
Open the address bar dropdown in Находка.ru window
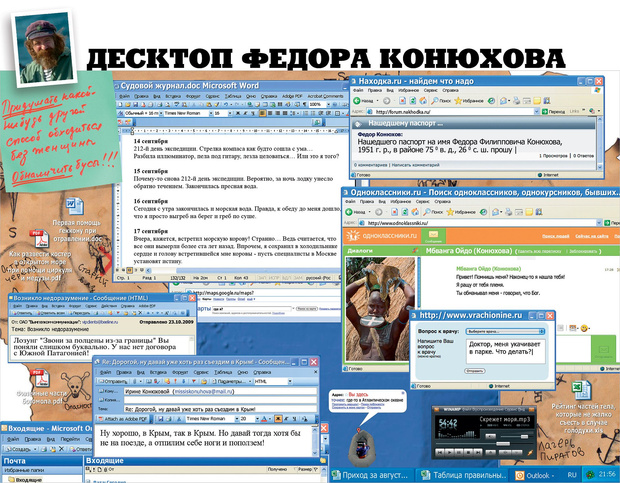click(537, 112)
